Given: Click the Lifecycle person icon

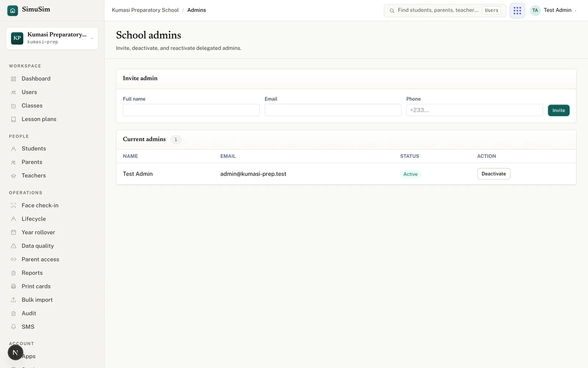Looking at the screenshot, I should (x=14, y=219).
